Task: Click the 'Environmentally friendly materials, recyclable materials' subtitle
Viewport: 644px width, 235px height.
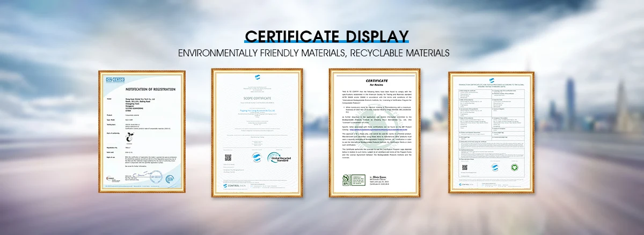Action: [314, 54]
